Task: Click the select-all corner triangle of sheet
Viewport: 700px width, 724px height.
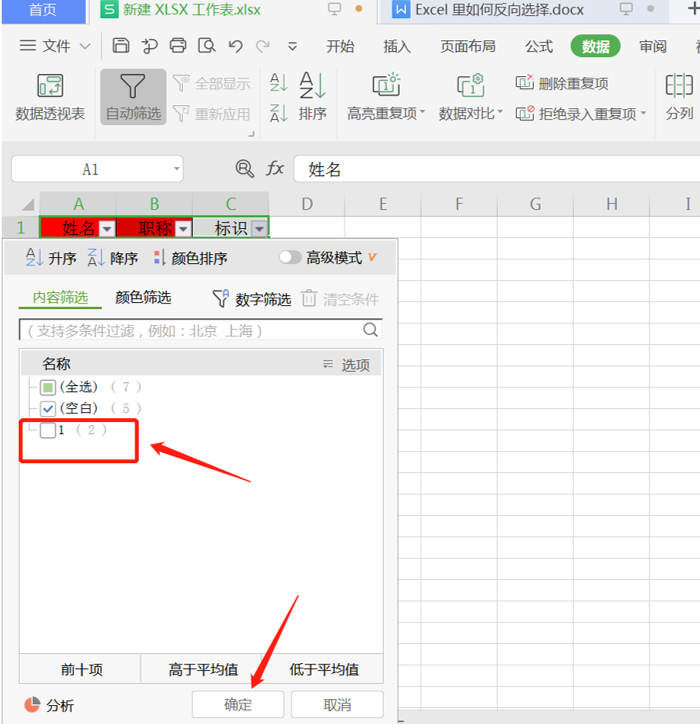Action: click(28, 205)
